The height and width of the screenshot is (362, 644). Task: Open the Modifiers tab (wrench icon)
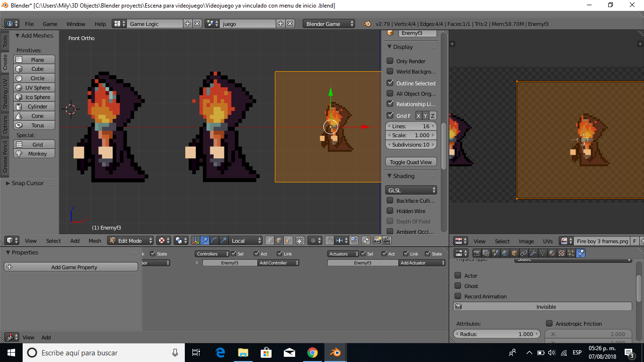(533, 253)
